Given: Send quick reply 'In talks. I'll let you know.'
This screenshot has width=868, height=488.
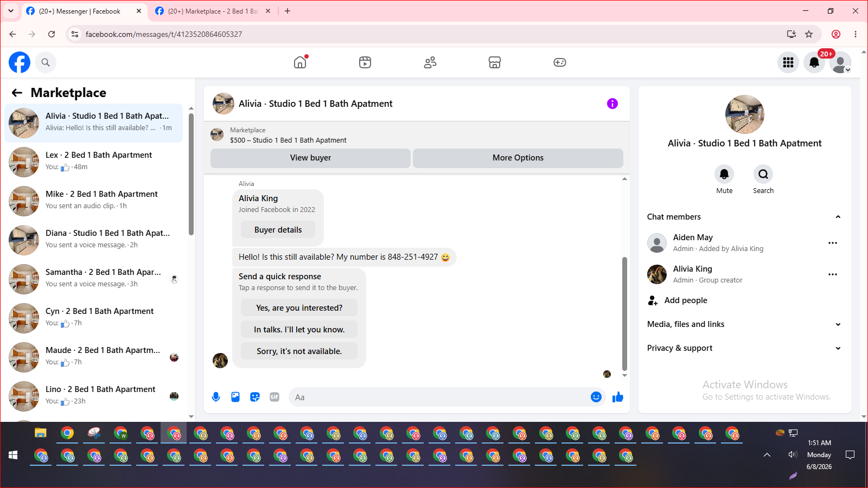Looking at the screenshot, I should pos(299,330).
